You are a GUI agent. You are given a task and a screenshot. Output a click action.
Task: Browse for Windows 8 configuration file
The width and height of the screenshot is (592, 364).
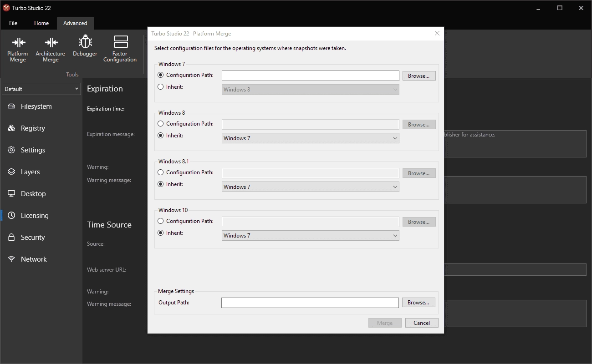click(419, 125)
